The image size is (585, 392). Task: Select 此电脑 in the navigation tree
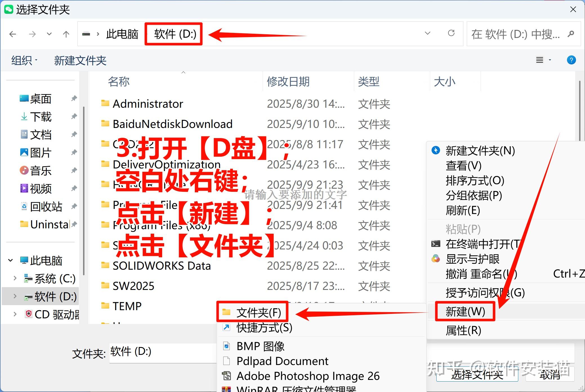point(41,261)
